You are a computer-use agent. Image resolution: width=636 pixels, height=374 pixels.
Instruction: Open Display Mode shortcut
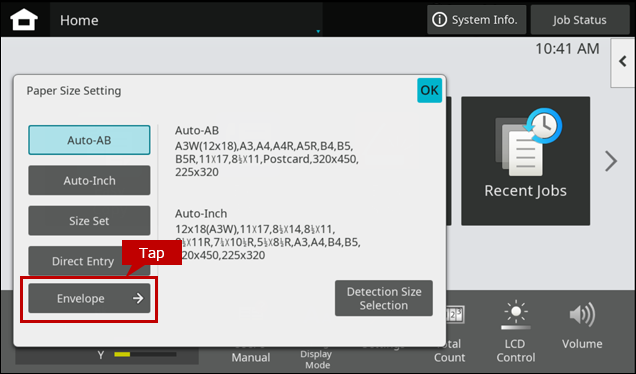point(317,359)
